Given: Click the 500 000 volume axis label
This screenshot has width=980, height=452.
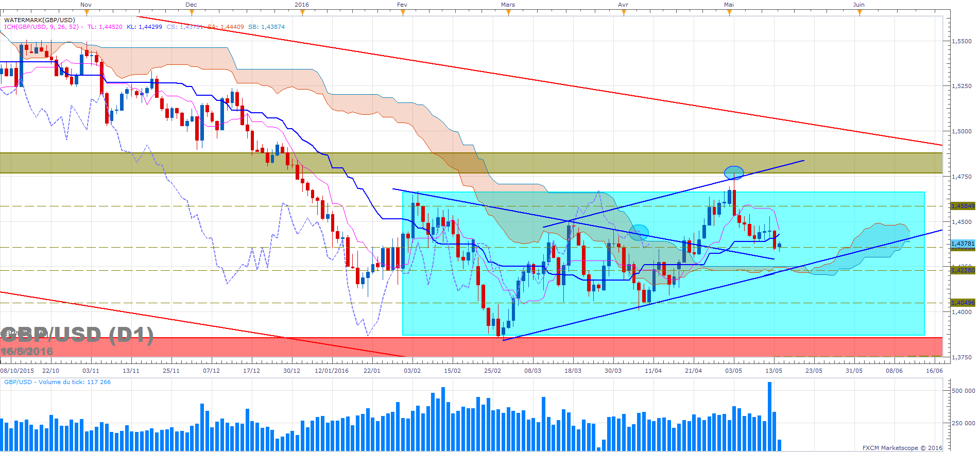Looking at the screenshot, I should pos(963,391).
